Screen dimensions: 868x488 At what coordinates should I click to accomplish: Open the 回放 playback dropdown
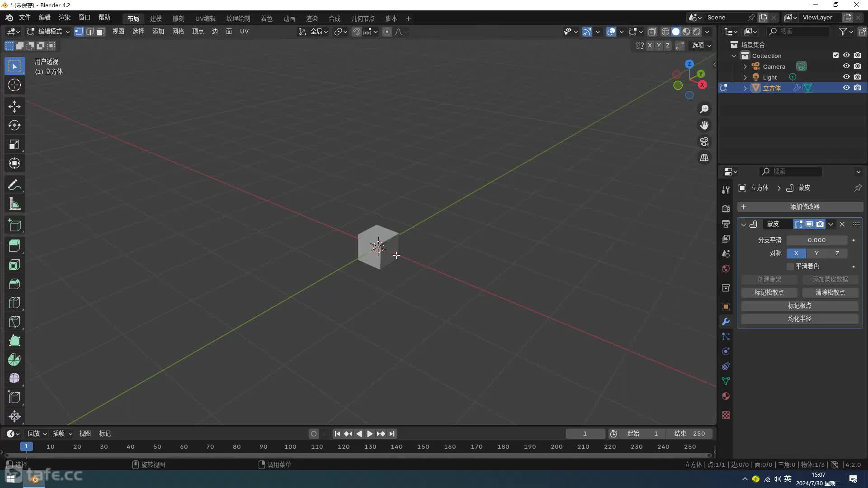(x=38, y=434)
